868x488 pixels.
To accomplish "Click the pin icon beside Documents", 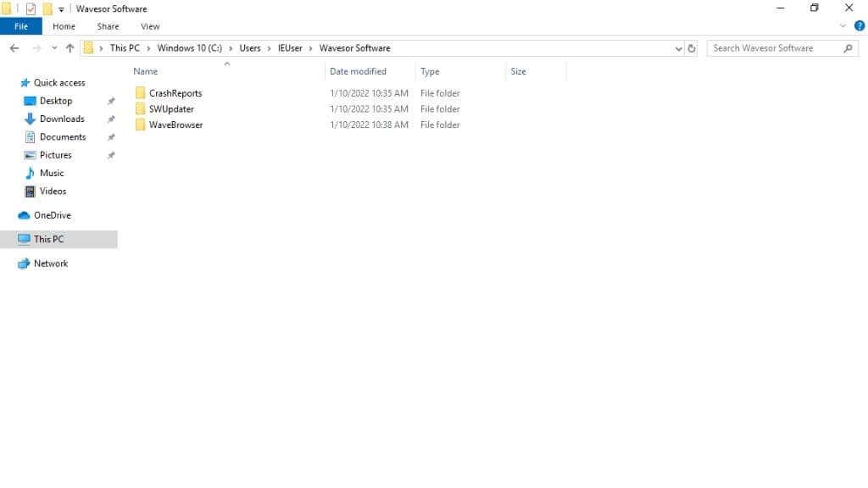I will 111,136.
